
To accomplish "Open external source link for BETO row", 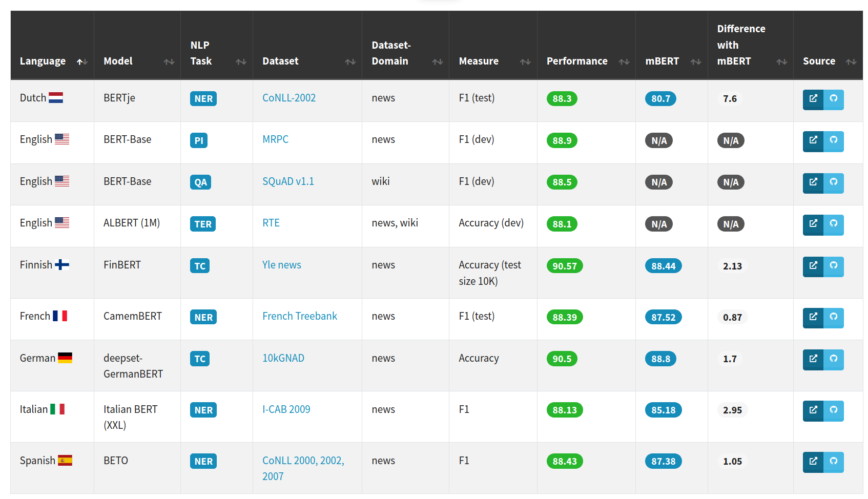I will (x=813, y=462).
